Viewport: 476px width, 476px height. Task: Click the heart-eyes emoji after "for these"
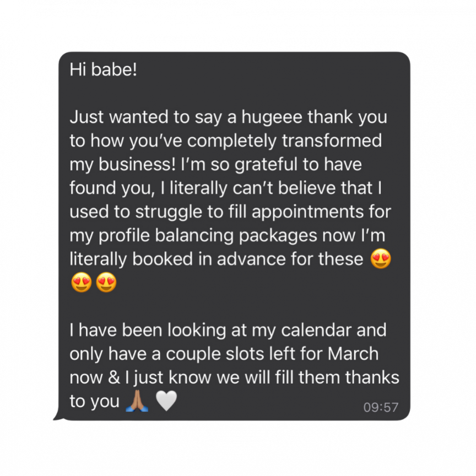coord(381,259)
